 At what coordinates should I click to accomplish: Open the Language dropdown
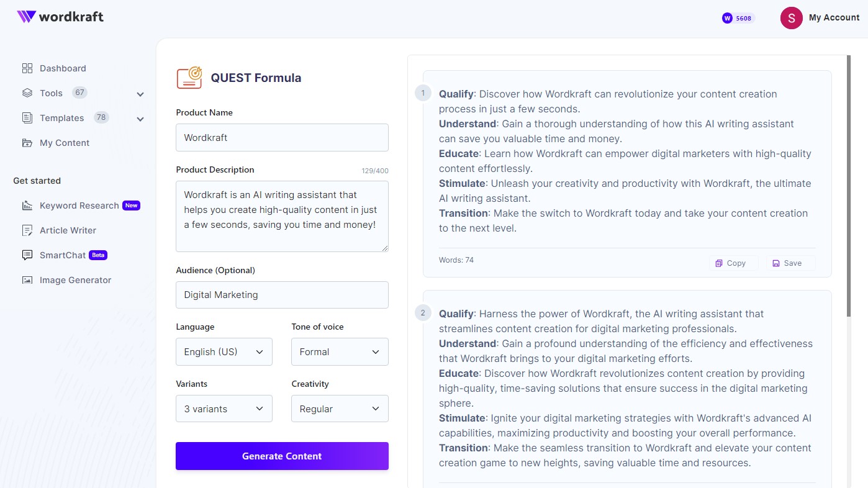point(224,351)
